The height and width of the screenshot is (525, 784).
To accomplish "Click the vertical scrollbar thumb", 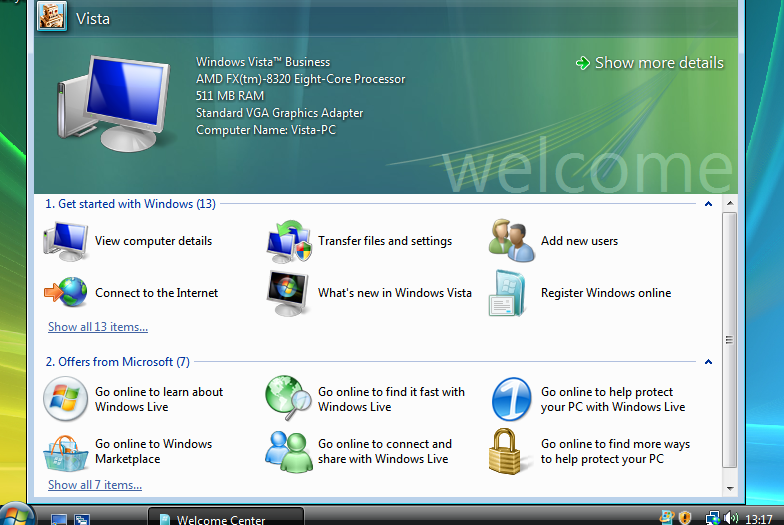I will (730, 340).
